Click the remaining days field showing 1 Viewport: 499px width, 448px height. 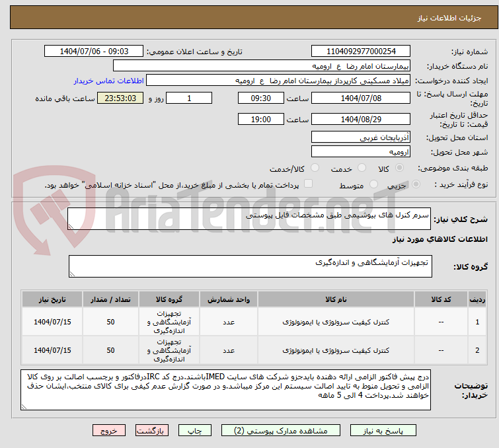tap(189, 98)
